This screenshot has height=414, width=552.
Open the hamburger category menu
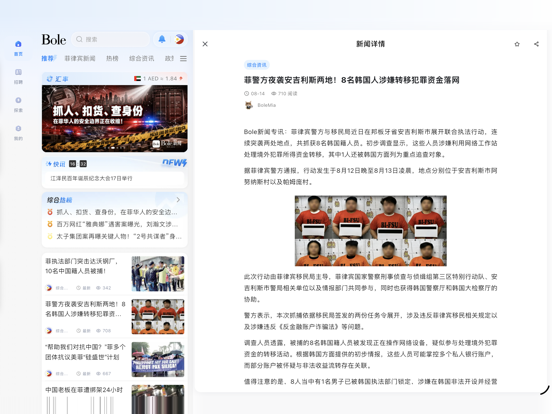coord(183,58)
